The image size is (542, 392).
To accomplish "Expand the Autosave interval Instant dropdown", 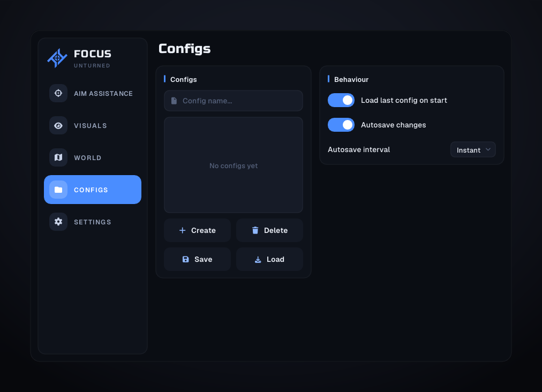I will [x=473, y=150].
